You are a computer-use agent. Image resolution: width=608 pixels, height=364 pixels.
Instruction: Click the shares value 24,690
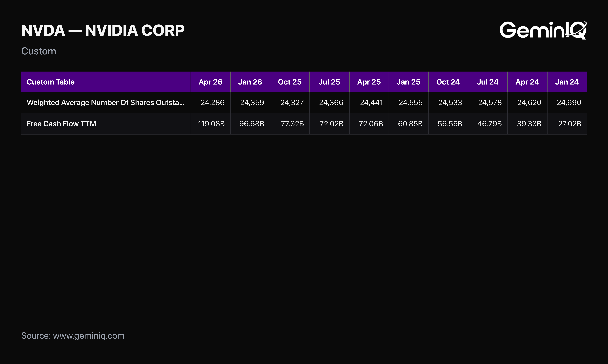click(569, 103)
